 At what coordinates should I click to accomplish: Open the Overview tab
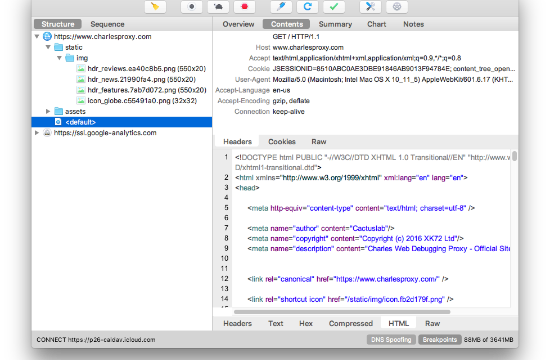pyautogui.click(x=238, y=24)
